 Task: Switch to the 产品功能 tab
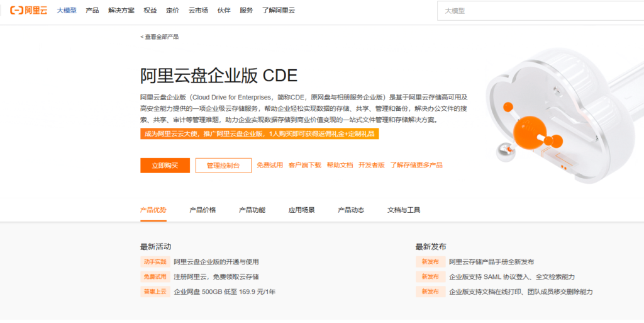coord(252,210)
